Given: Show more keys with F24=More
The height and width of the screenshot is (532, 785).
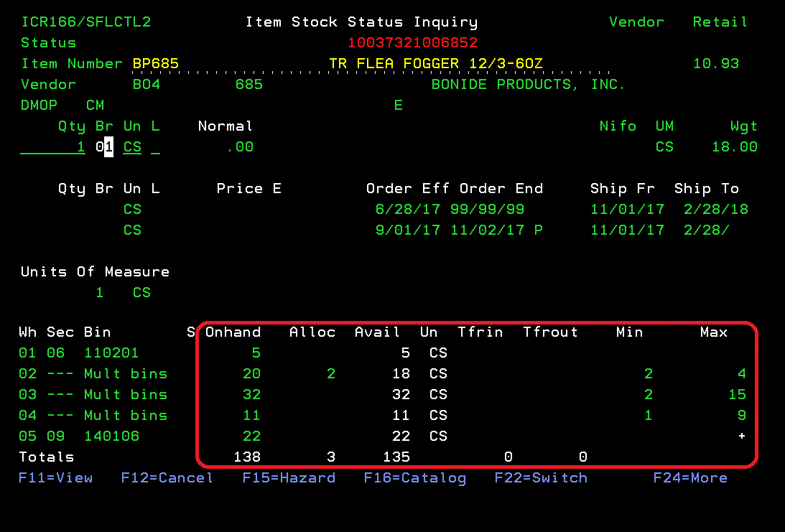Looking at the screenshot, I should [689, 478].
